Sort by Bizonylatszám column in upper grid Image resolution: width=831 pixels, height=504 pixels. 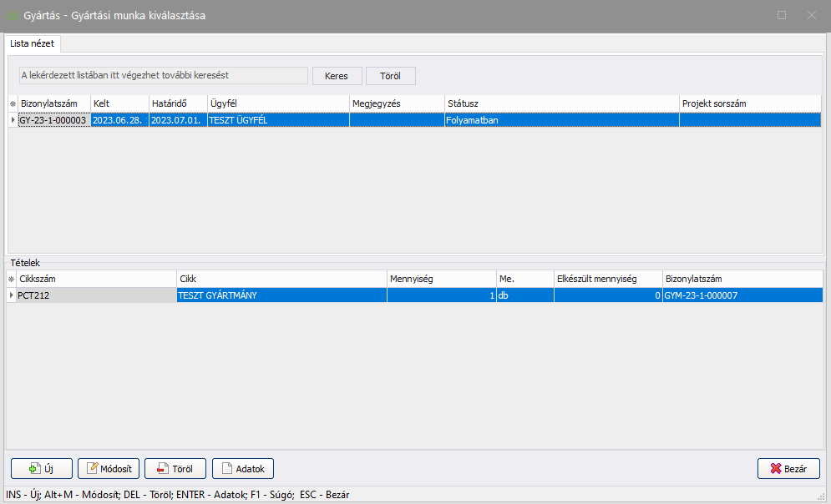[x=53, y=103]
